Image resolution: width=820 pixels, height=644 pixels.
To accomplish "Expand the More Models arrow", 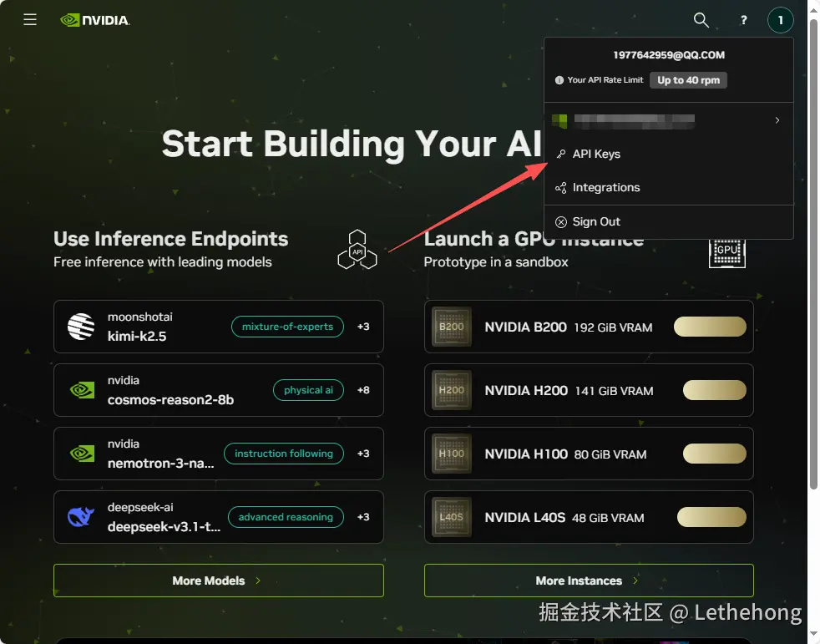I will (x=258, y=581).
